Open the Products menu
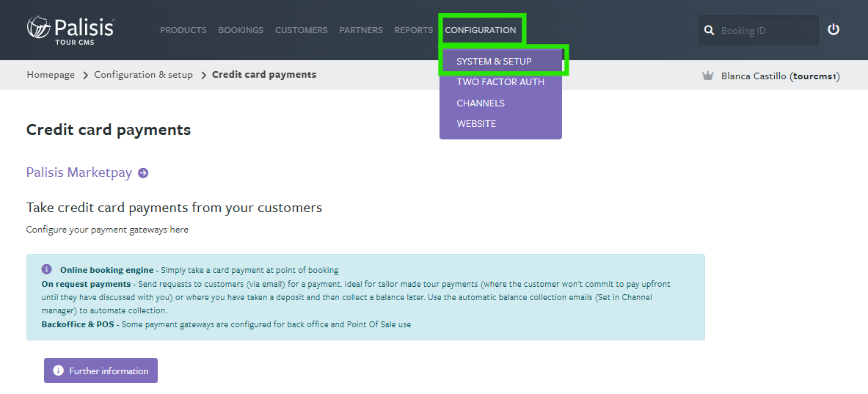Viewport: 868px width, 394px height. (183, 30)
